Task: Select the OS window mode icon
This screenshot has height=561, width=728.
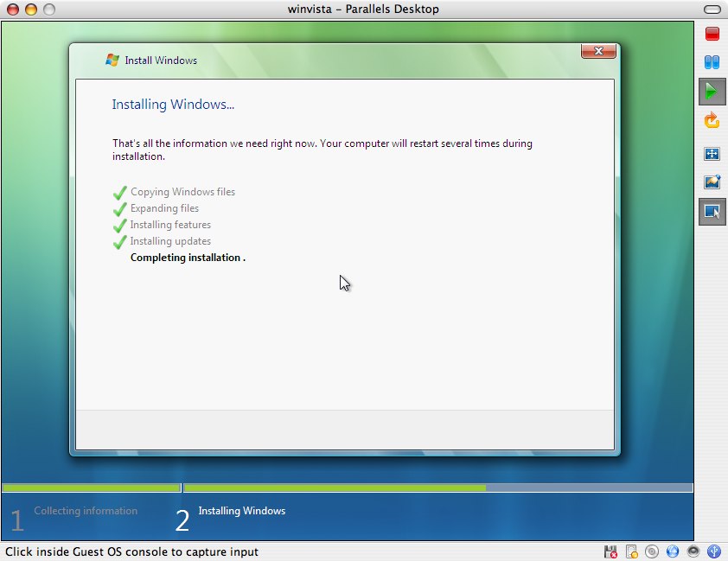Action: [712, 212]
